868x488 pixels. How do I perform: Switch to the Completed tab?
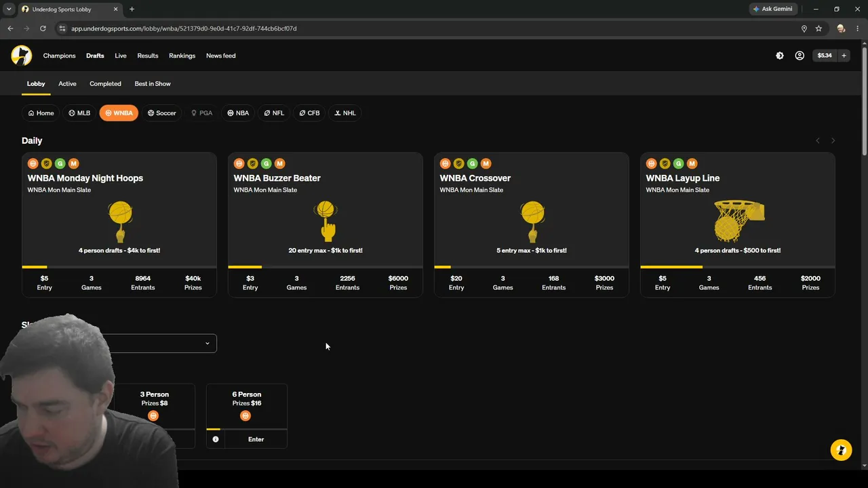(105, 83)
